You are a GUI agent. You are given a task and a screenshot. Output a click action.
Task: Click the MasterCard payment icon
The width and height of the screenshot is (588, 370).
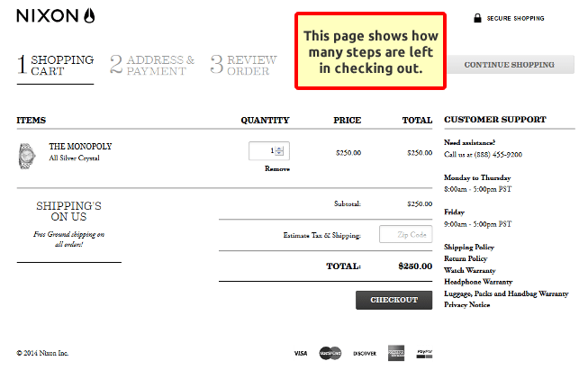click(x=330, y=353)
